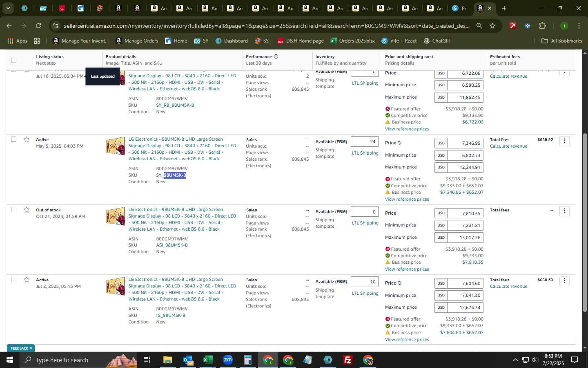
Task: Edit maximum price field 12,674.34
Action: 465,307
